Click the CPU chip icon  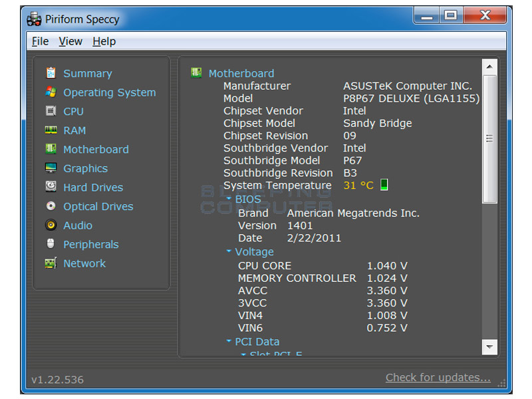(x=51, y=111)
